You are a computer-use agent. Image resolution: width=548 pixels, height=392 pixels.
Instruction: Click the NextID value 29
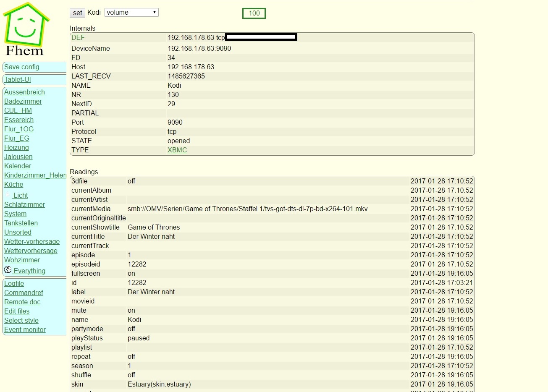171,104
